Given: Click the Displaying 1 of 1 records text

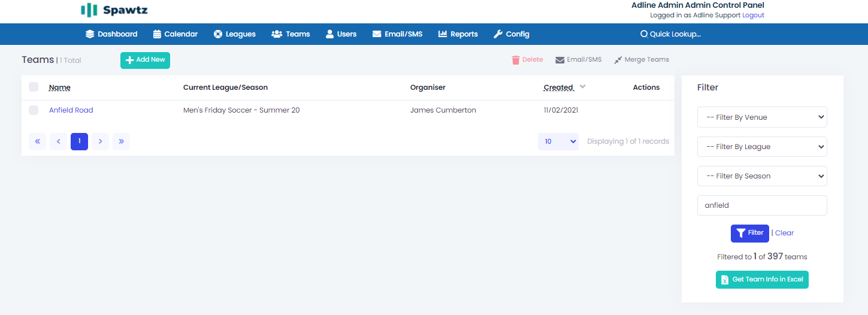Looking at the screenshot, I should pos(628,141).
